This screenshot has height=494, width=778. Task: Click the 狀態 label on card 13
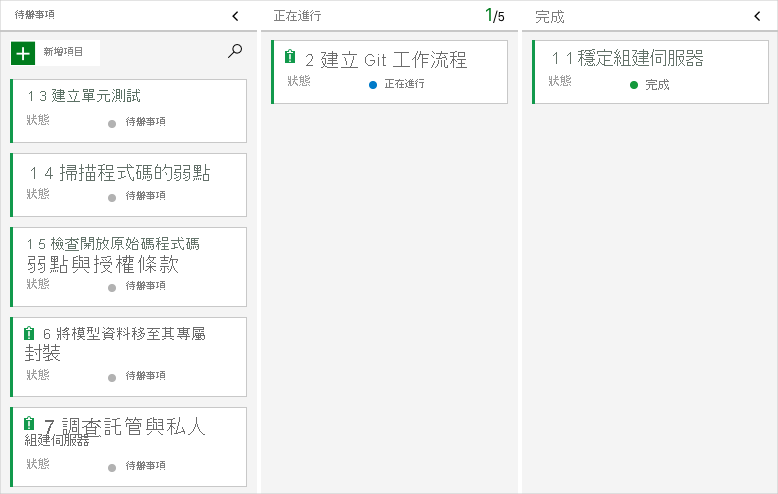point(38,120)
